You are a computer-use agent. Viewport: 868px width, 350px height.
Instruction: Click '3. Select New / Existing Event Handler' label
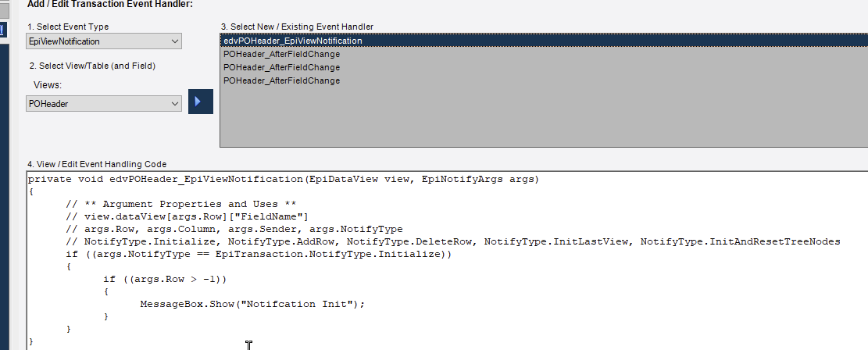point(297,27)
